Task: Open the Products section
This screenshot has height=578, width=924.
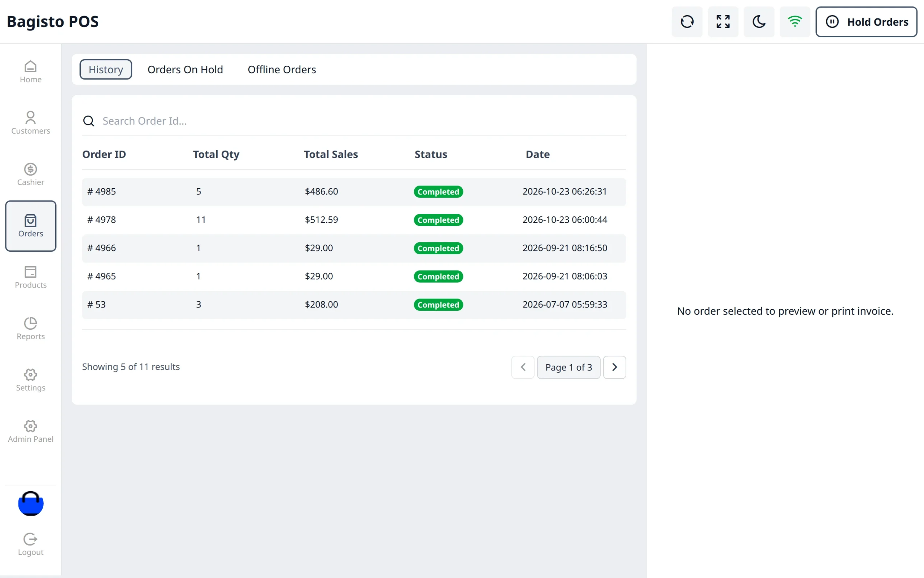Action: [31, 277]
